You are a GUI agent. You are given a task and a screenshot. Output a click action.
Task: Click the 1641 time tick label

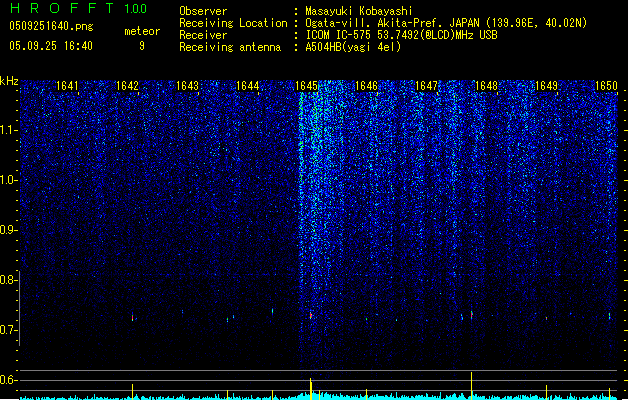tap(67, 86)
